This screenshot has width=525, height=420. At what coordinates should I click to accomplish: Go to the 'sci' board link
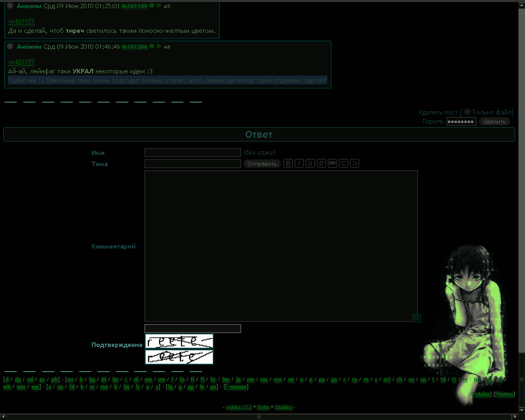tap(387, 379)
